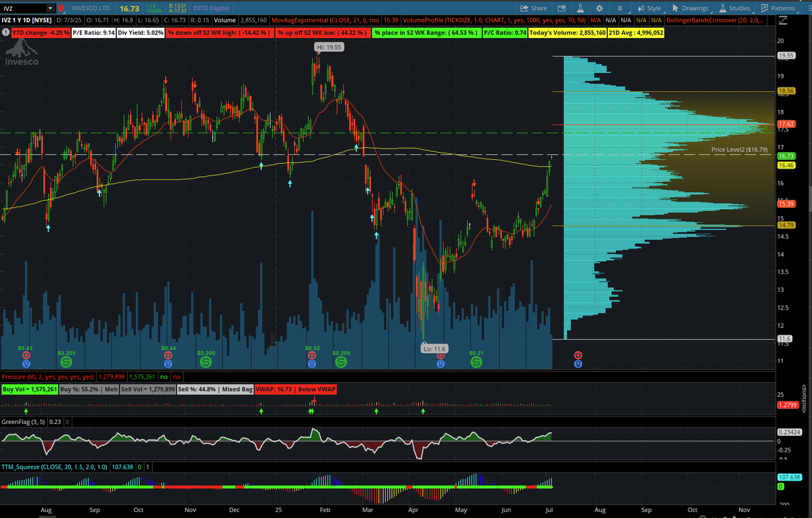The height and width of the screenshot is (518, 812).
Task: Open the Drawings menu
Action: tap(691, 8)
